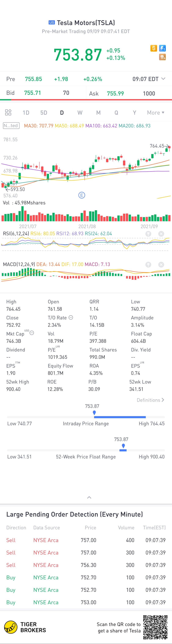Collapse the stats section with the up chevron
Viewport: 172px width, 644px height.
(x=89, y=497)
